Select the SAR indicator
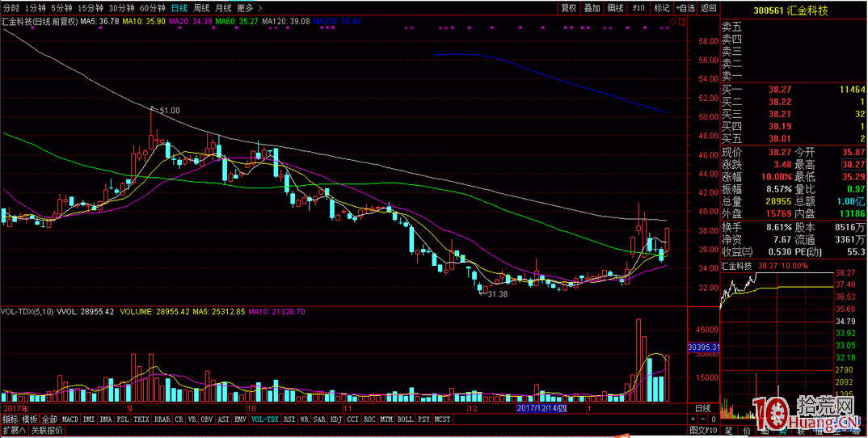This screenshot has height=438, width=868. click(319, 419)
